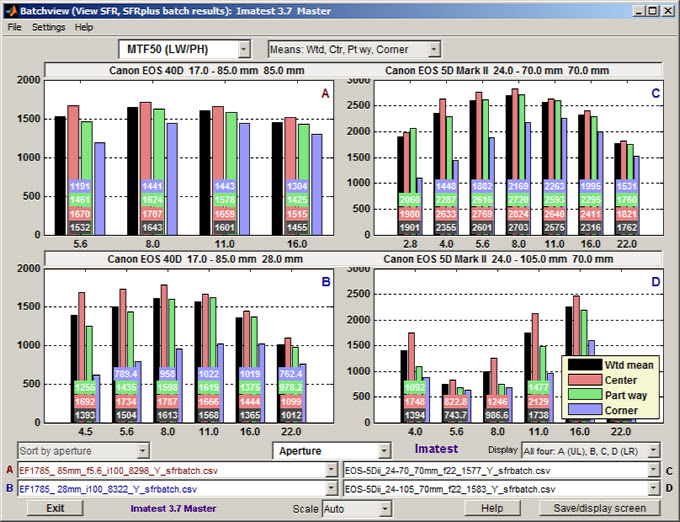Expand the MTF50 (LW/PH) dropdown
680x522 pixels.
click(x=244, y=49)
